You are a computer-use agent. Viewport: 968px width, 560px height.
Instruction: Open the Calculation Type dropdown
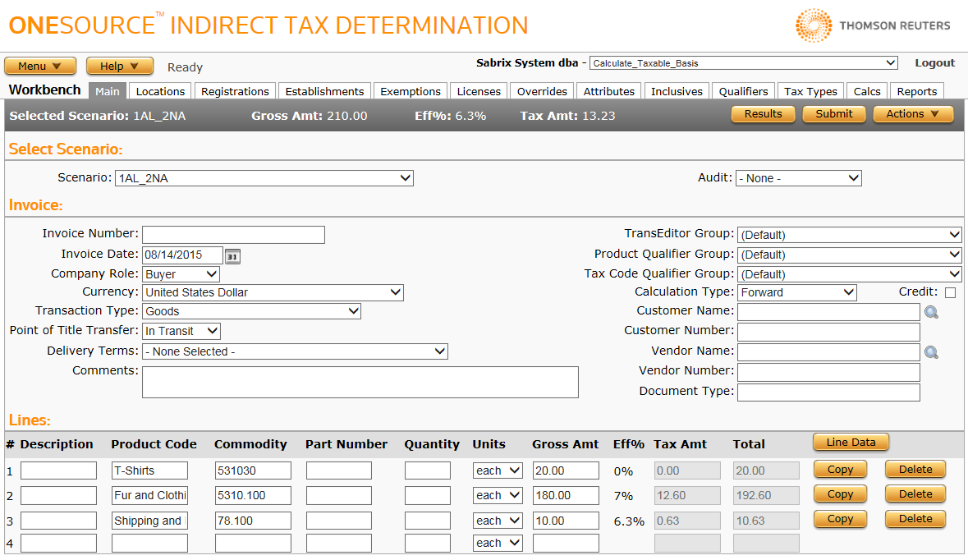(x=796, y=292)
